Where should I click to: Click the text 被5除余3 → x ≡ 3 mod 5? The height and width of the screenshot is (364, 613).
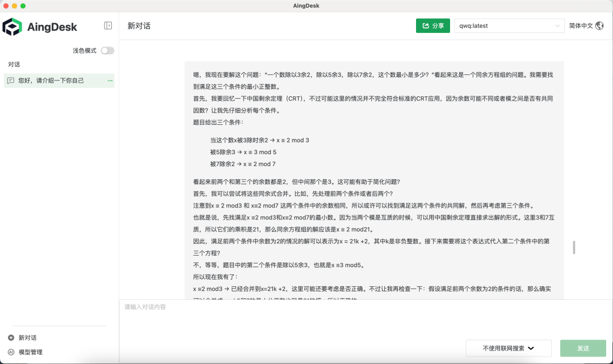(x=243, y=152)
